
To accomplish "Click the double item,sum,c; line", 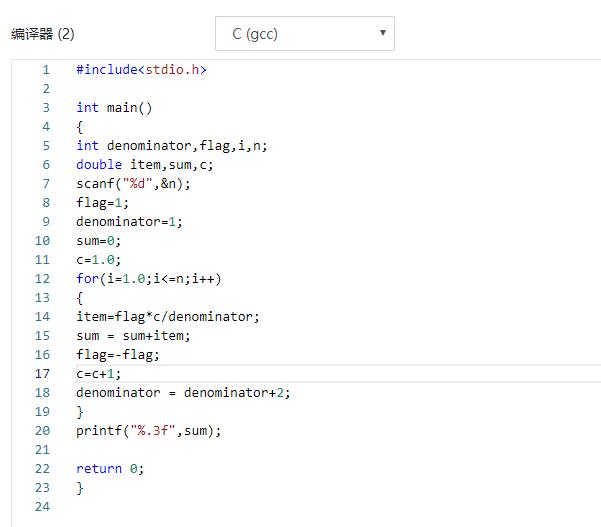I will (x=145, y=165).
